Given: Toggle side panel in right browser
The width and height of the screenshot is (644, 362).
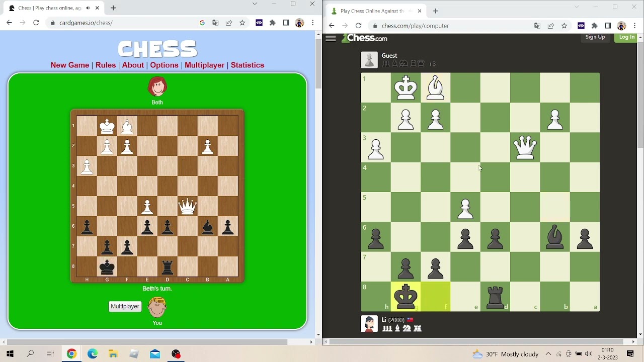Looking at the screenshot, I should pos(608,26).
